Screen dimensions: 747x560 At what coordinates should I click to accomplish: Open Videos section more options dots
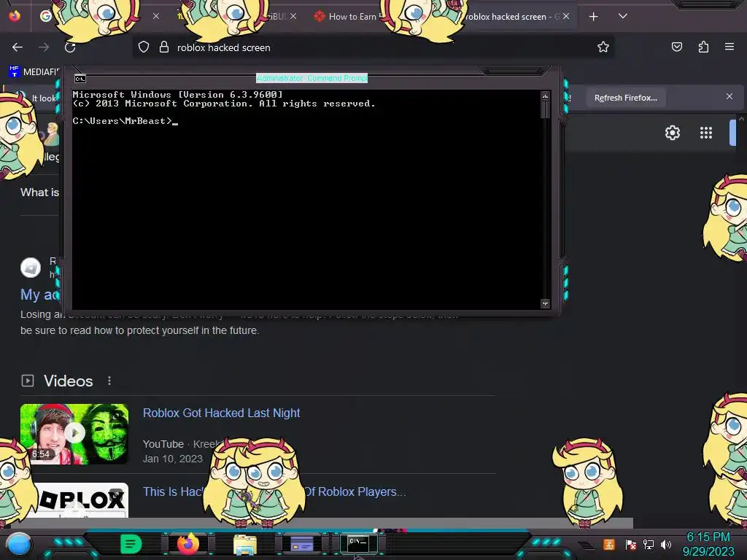point(109,381)
